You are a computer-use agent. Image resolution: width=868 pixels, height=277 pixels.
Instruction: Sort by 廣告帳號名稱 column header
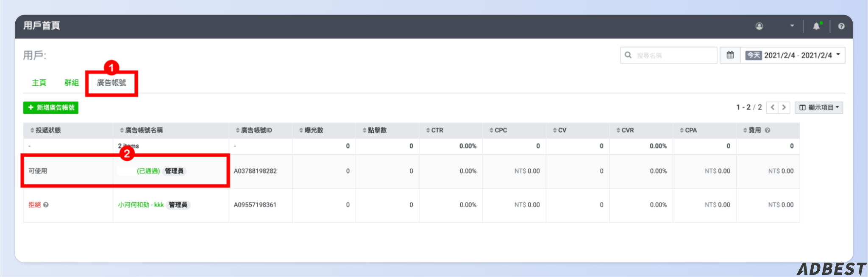pos(141,130)
